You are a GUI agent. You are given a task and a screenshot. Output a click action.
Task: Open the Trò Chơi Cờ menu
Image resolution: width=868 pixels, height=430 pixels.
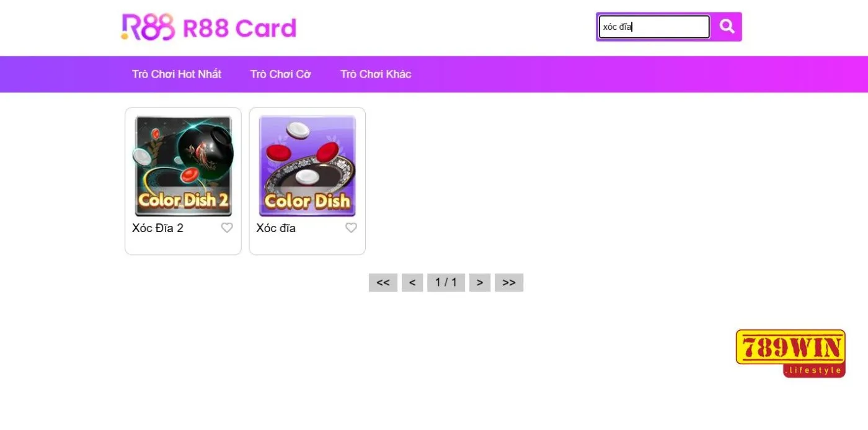pyautogui.click(x=280, y=74)
